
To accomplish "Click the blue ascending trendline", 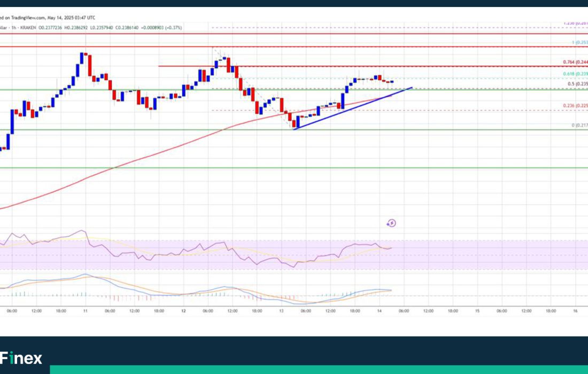I will pos(353,107).
